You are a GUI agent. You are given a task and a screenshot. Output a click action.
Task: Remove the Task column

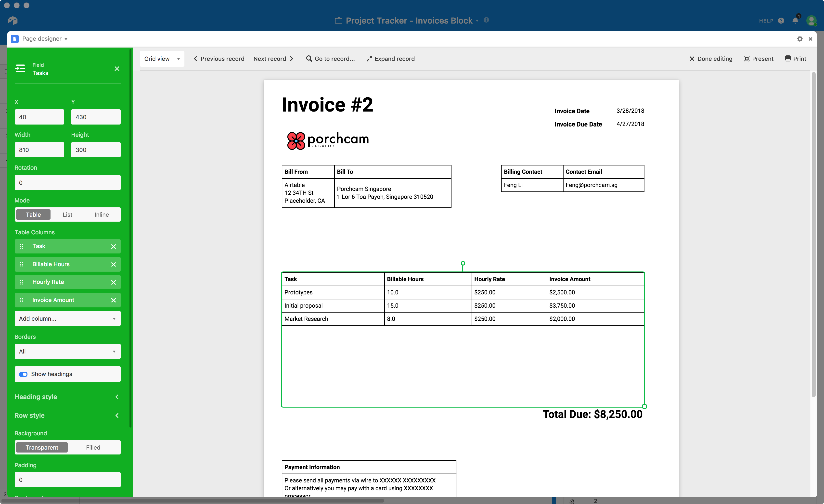tap(113, 246)
